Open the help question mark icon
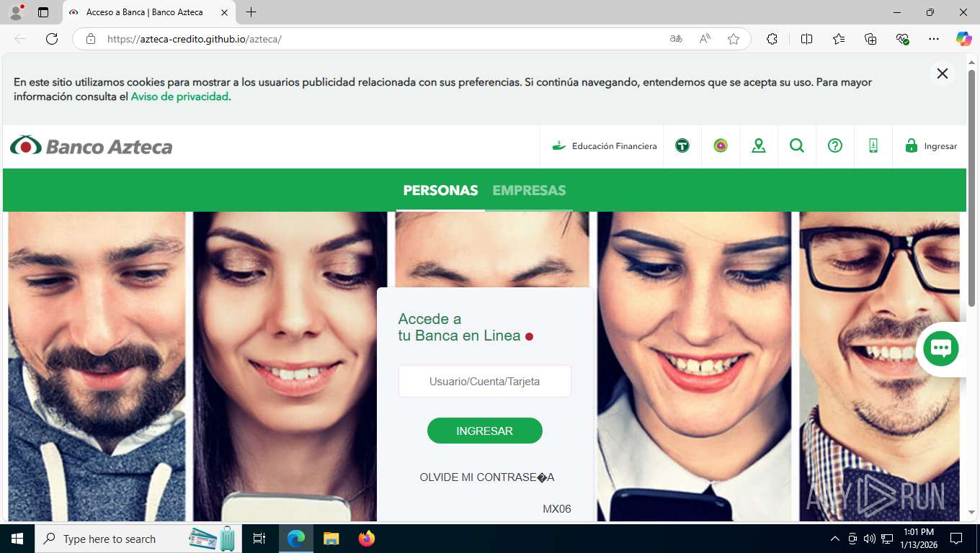Viewport: 980px width, 553px height. pyautogui.click(x=835, y=146)
